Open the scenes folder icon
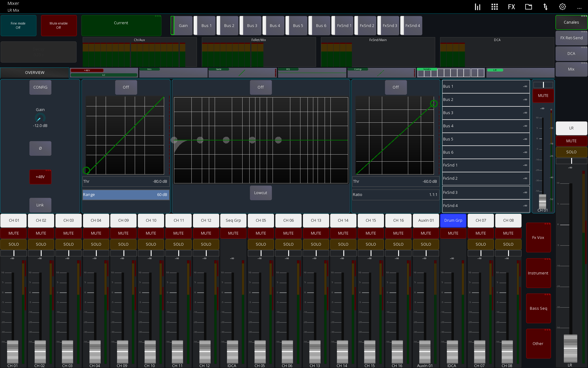 [x=528, y=6]
